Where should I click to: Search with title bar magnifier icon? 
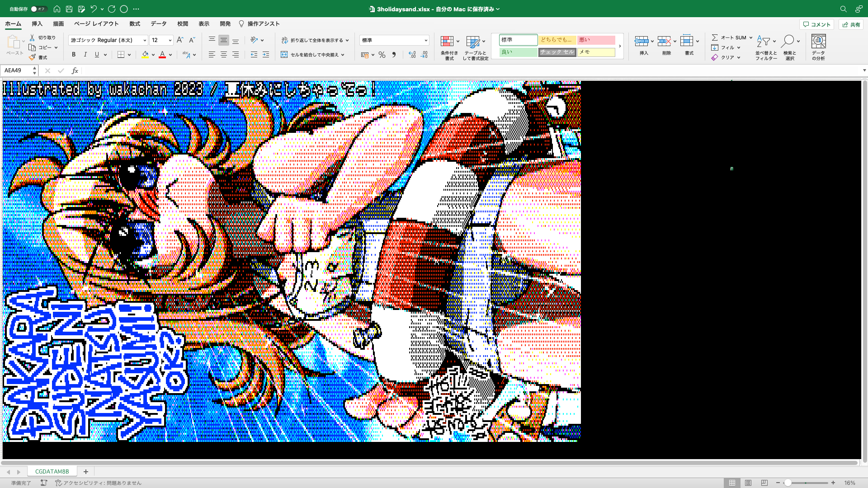point(843,9)
